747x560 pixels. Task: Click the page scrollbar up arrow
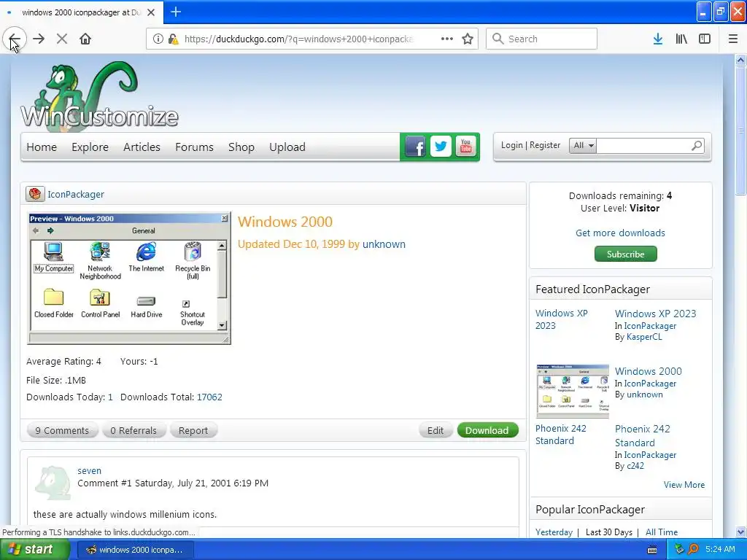point(740,60)
